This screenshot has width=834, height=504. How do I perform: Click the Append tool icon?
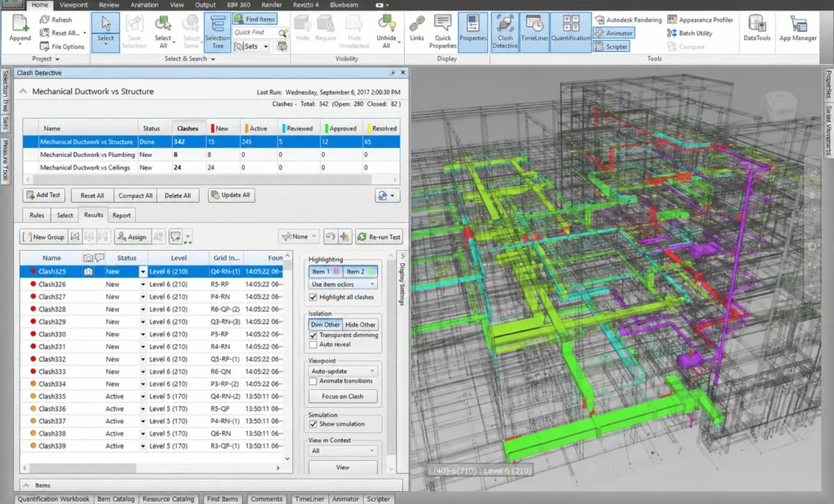pyautogui.click(x=20, y=24)
